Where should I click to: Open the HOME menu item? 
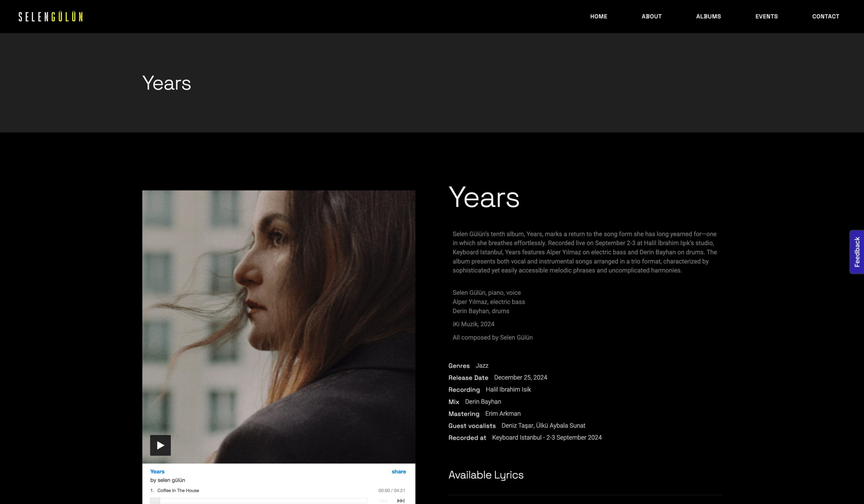pos(599,17)
